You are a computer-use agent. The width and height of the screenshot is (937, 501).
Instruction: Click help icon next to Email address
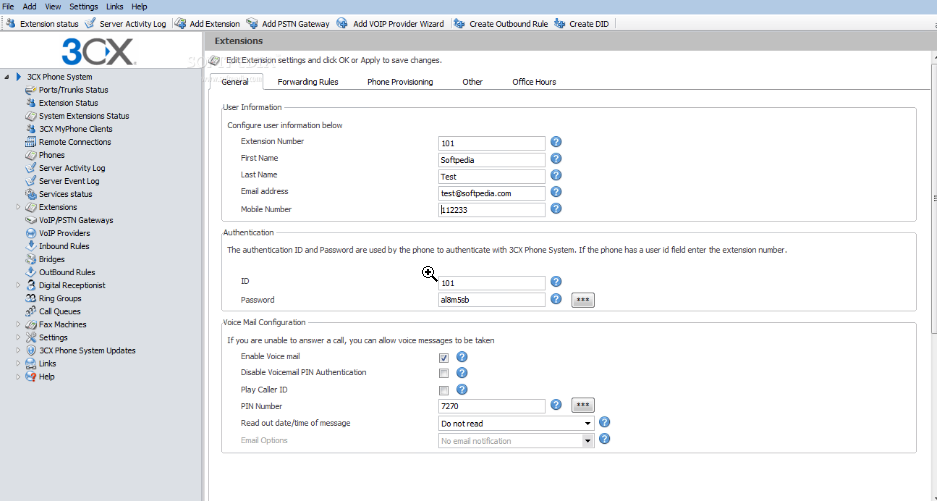[556, 192]
